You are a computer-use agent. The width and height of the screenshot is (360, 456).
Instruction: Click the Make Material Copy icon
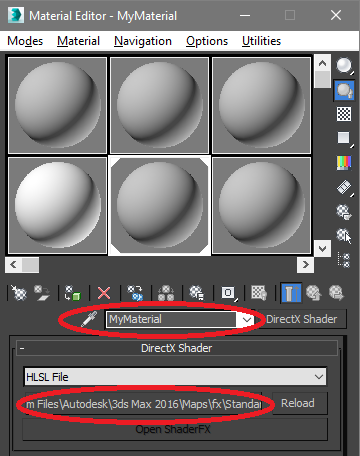[135, 293]
